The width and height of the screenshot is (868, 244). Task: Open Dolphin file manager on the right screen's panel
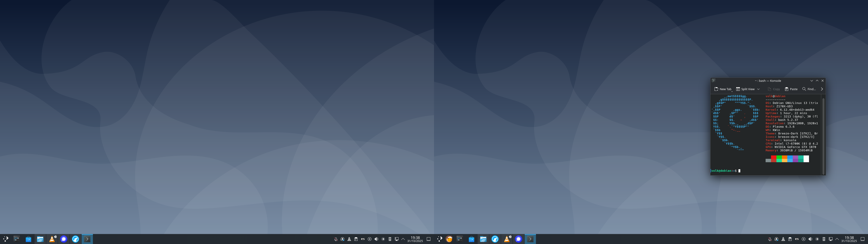pyautogui.click(x=483, y=239)
